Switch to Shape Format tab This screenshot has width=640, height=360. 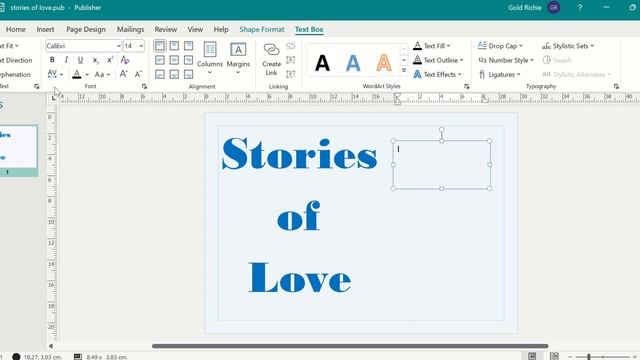click(x=262, y=29)
